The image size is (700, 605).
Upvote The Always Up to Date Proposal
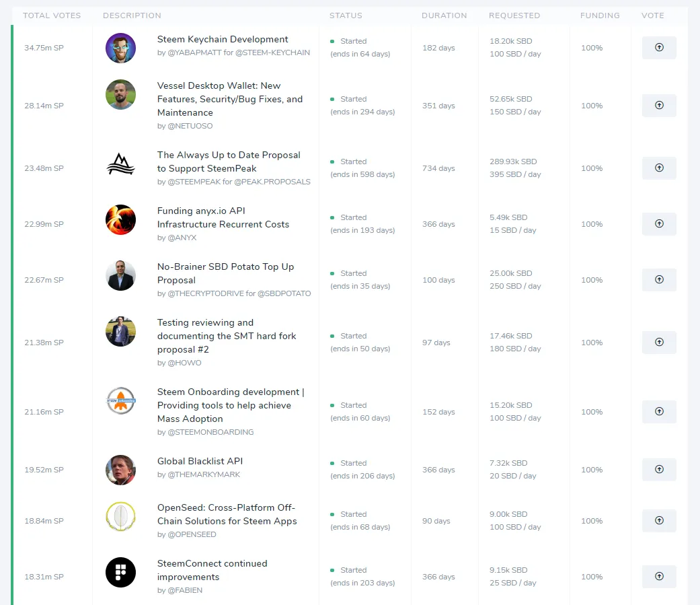click(x=659, y=168)
